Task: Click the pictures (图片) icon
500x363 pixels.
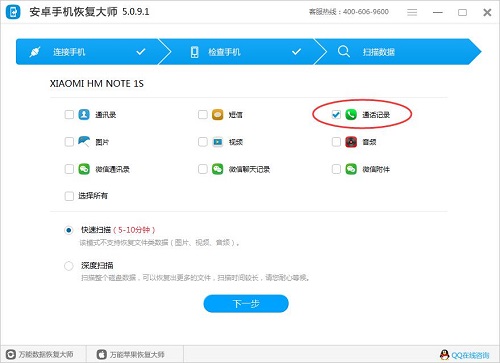Action: point(84,142)
